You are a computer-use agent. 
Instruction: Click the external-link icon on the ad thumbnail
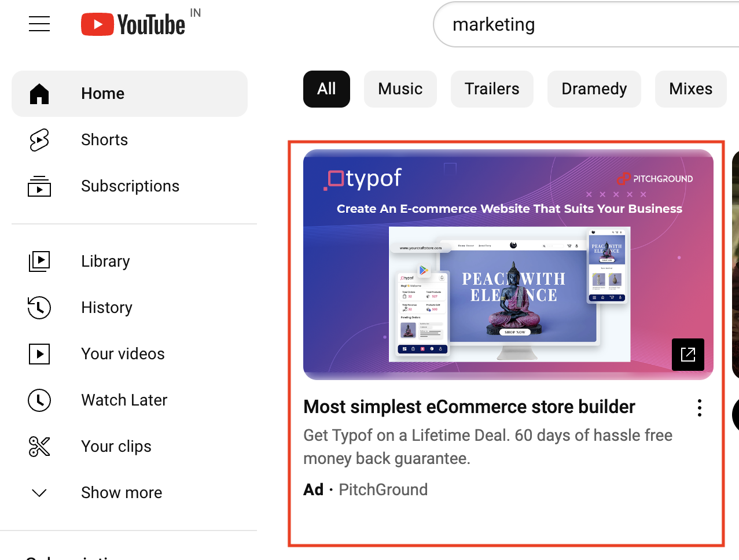coord(687,355)
